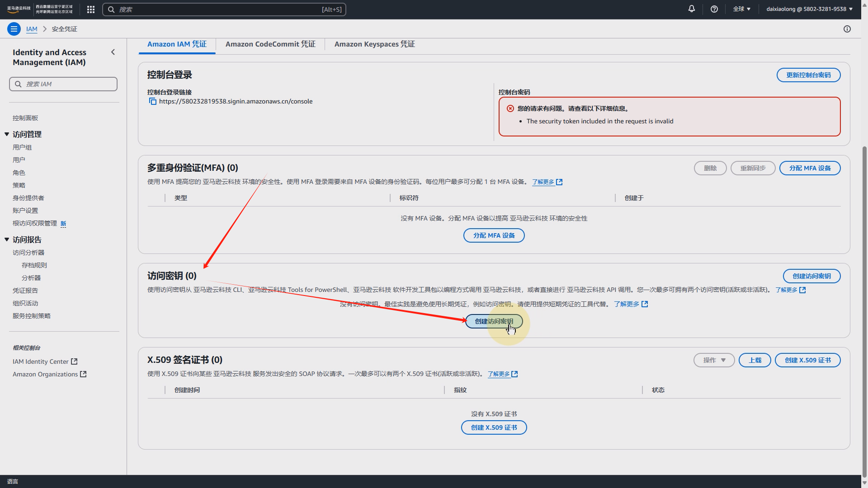Click the notifications bell icon

point(691,9)
